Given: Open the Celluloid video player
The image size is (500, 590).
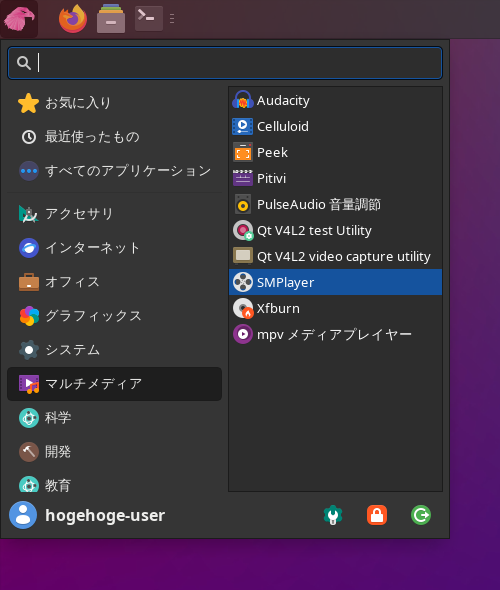Looking at the screenshot, I should (x=335, y=126).
